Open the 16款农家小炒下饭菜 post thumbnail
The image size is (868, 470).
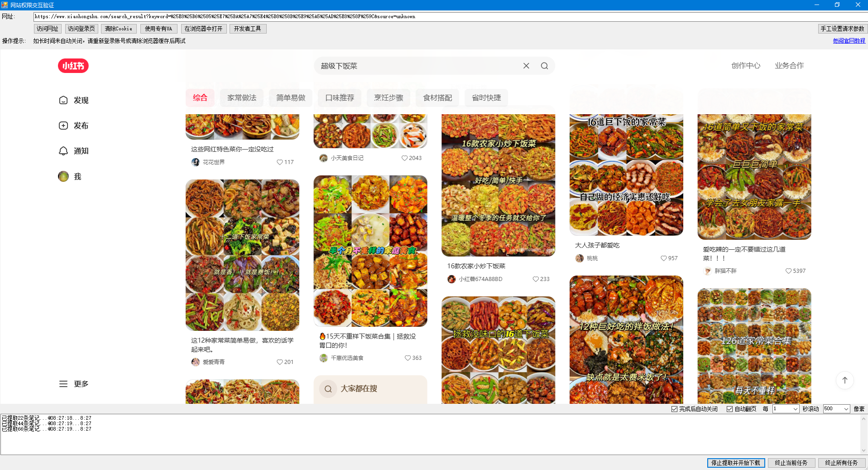[498, 185]
